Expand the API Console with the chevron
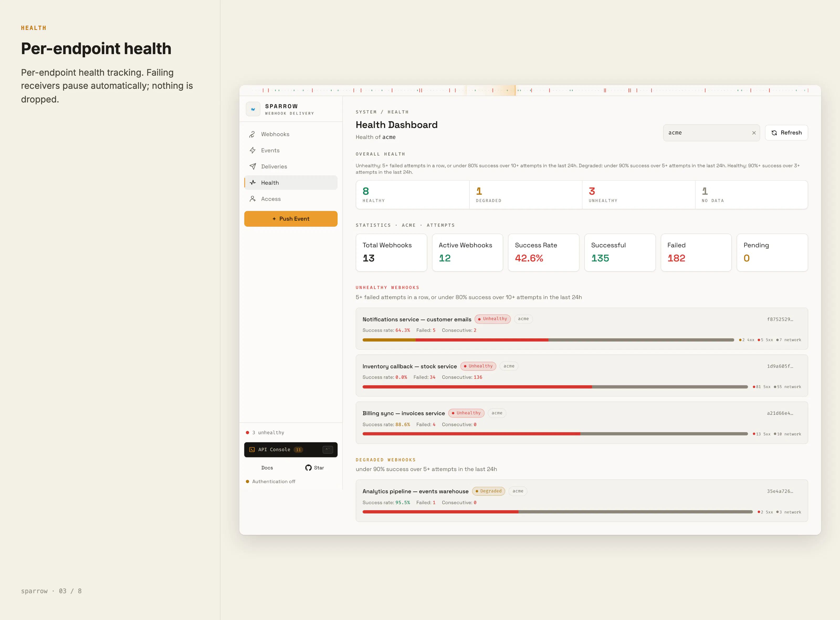The width and height of the screenshot is (840, 620). point(327,450)
